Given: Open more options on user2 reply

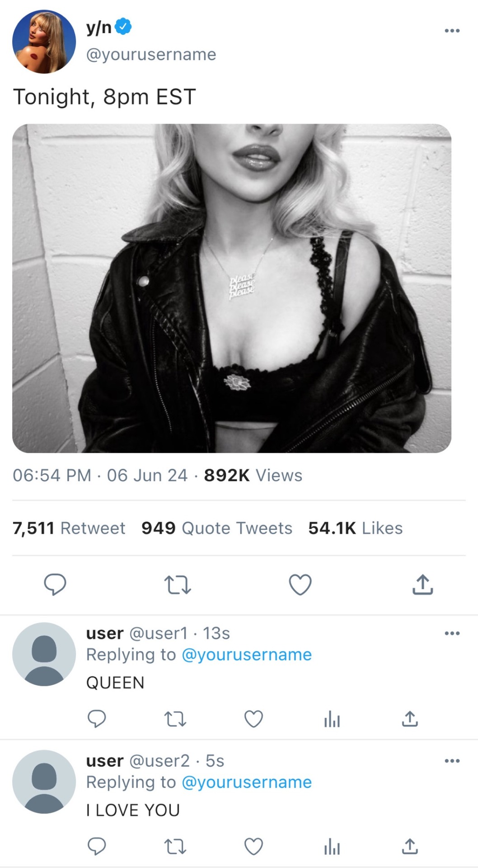Looking at the screenshot, I should pyautogui.click(x=452, y=761).
